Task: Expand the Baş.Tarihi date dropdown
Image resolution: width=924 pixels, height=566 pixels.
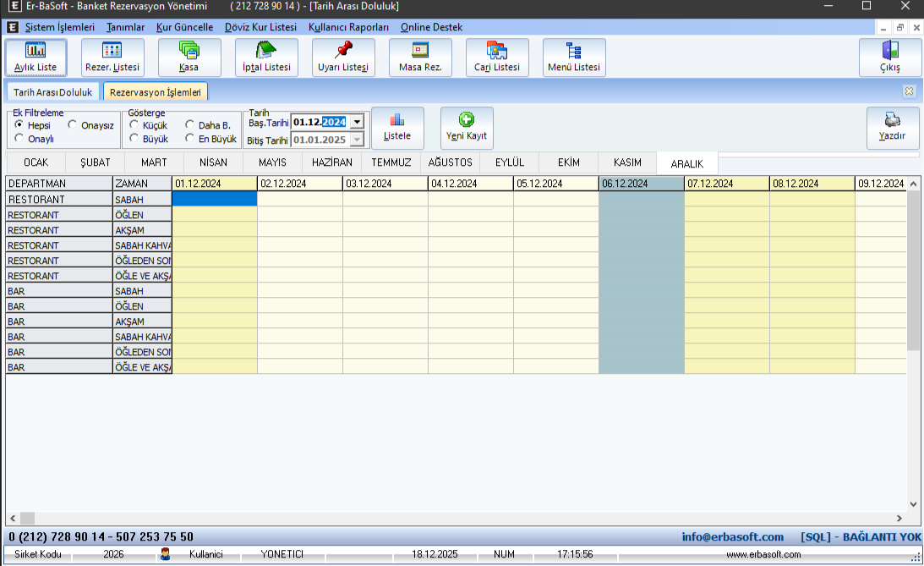Action: (x=357, y=122)
